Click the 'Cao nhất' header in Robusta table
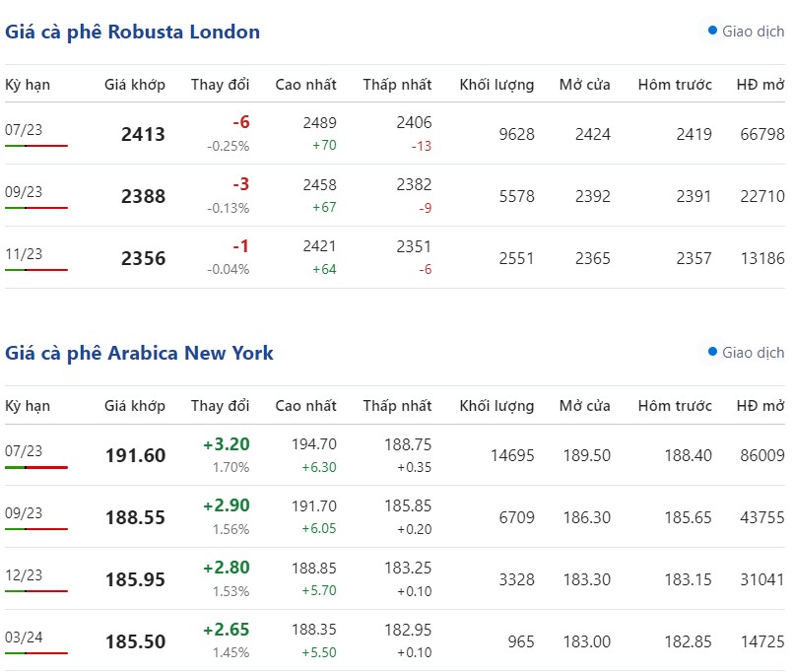The height and width of the screenshot is (672, 793). (x=305, y=85)
